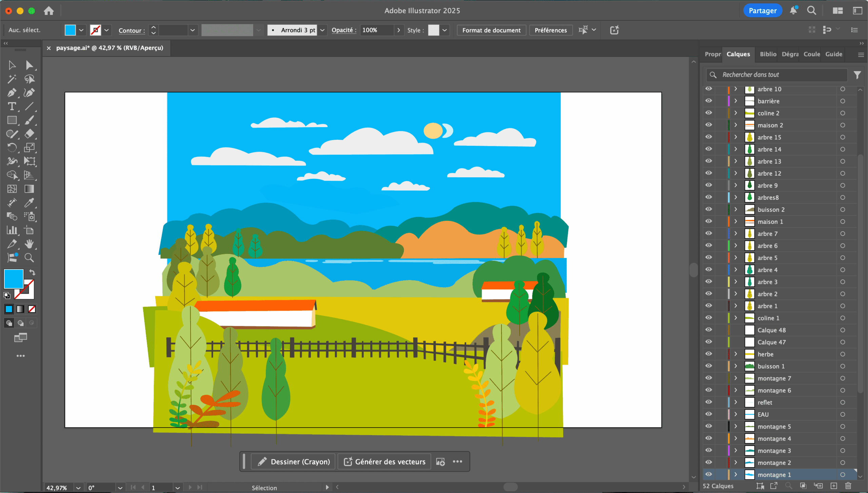Open the Dégradé panel tab

pyautogui.click(x=790, y=54)
